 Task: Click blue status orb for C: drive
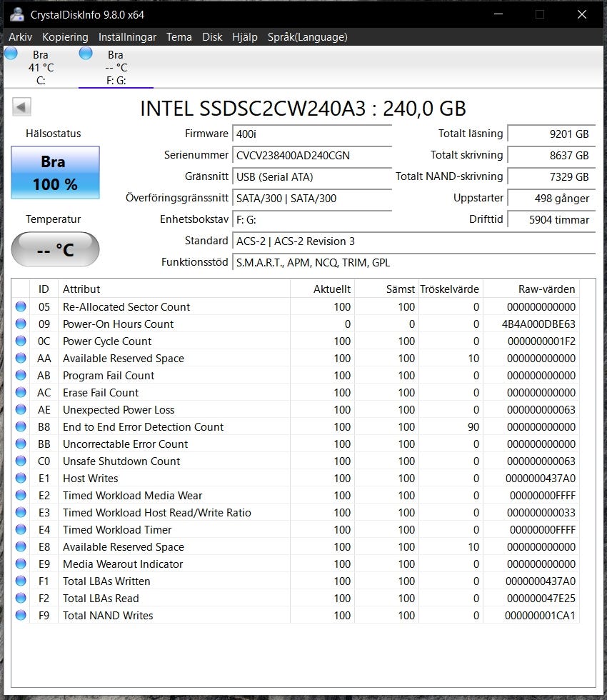[11, 54]
